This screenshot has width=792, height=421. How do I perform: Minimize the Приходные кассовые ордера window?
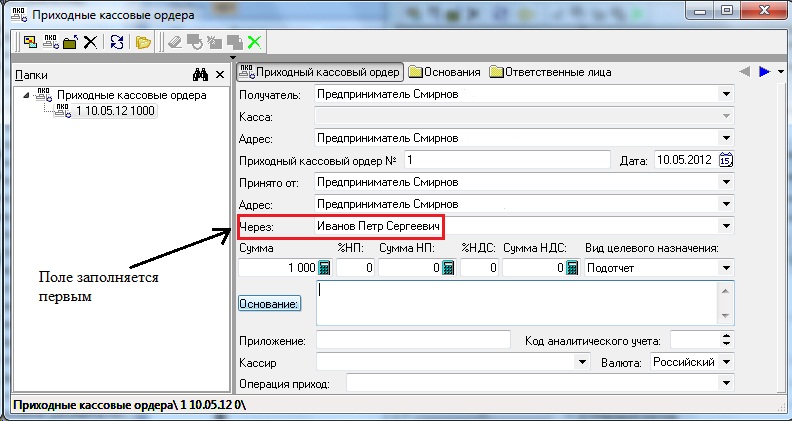click(x=701, y=10)
